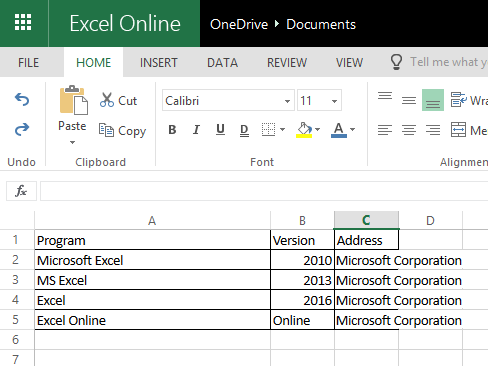Click the fx insert function icon
488x366 pixels.
tap(21, 191)
